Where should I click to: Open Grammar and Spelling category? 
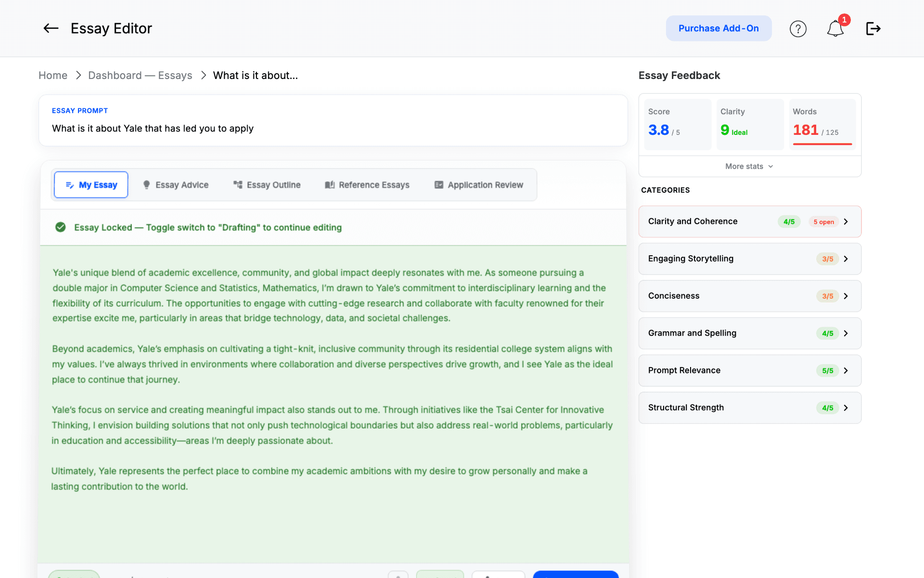pos(750,333)
